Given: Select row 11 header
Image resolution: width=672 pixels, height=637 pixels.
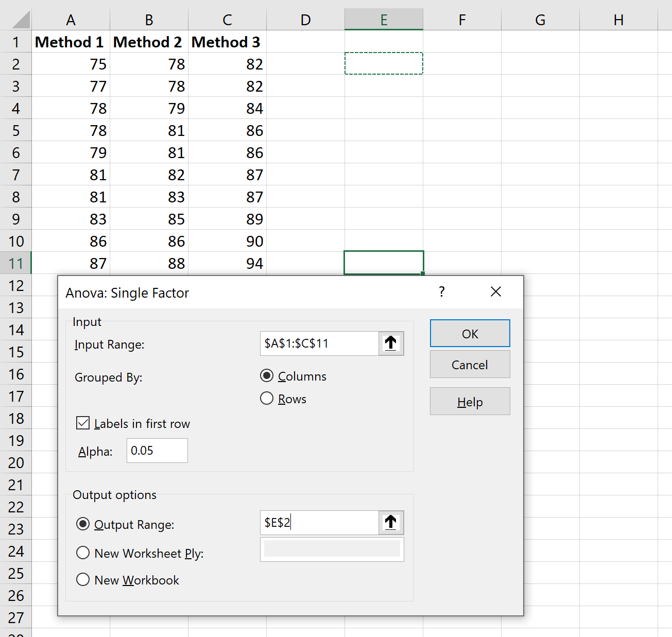Looking at the screenshot, I should point(16,263).
